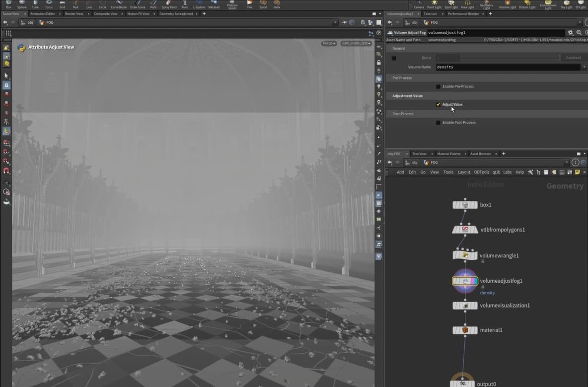
Task: Select the Volume Light shelf tool
Action: coord(507,4)
